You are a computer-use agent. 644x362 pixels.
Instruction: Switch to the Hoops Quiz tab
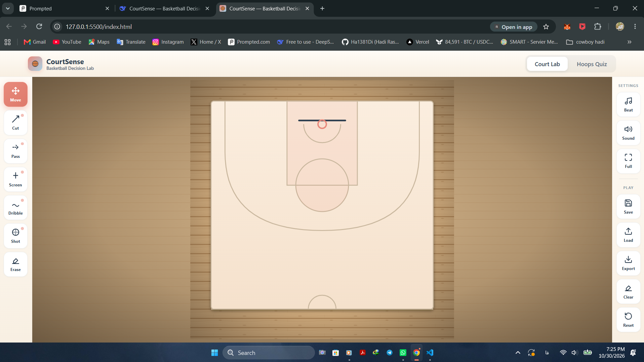(x=592, y=64)
